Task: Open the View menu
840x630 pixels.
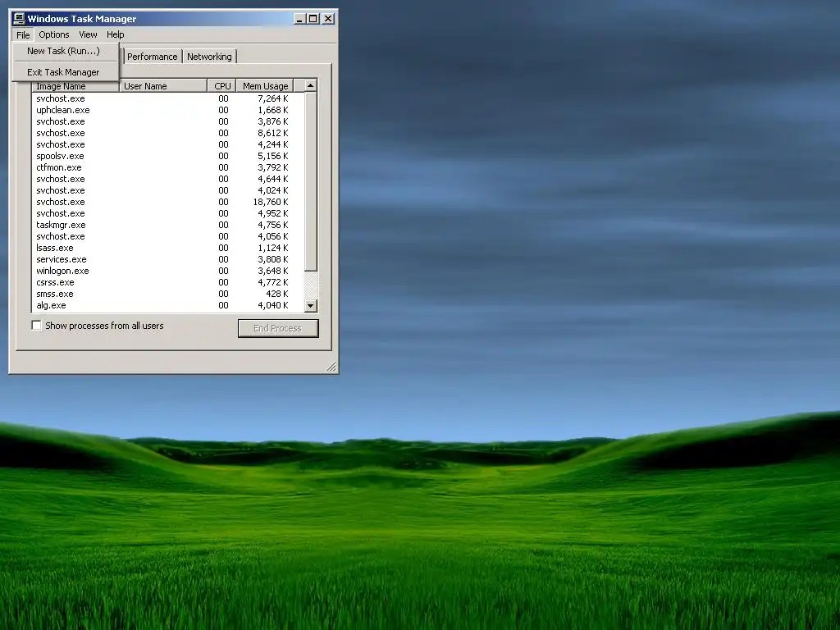Action: click(88, 34)
